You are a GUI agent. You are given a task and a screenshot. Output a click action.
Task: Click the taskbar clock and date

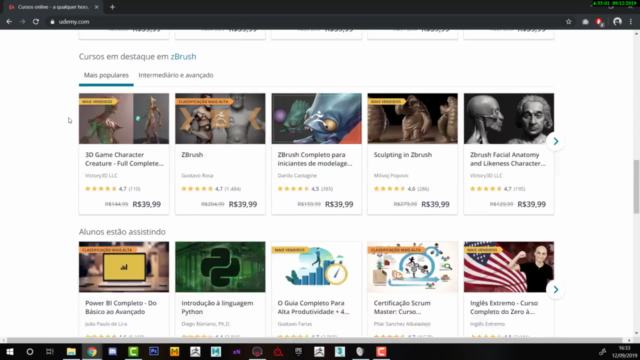click(x=624, y=352)
